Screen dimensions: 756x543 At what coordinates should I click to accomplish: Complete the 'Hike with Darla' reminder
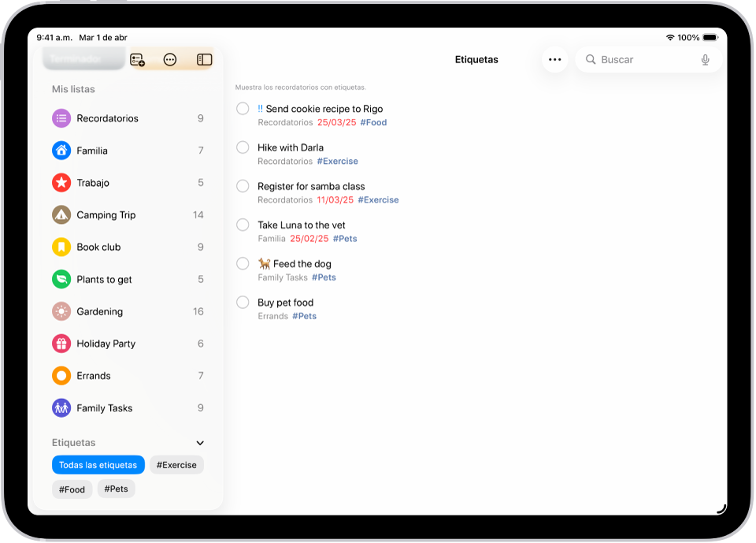tap(243, 147)
